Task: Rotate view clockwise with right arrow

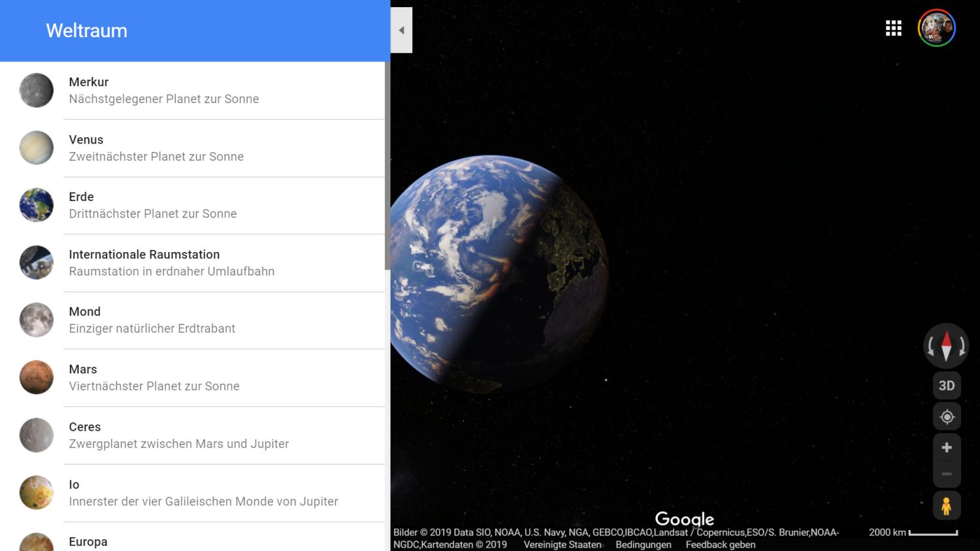Action: pyautogui.click(x=962, y=346)
